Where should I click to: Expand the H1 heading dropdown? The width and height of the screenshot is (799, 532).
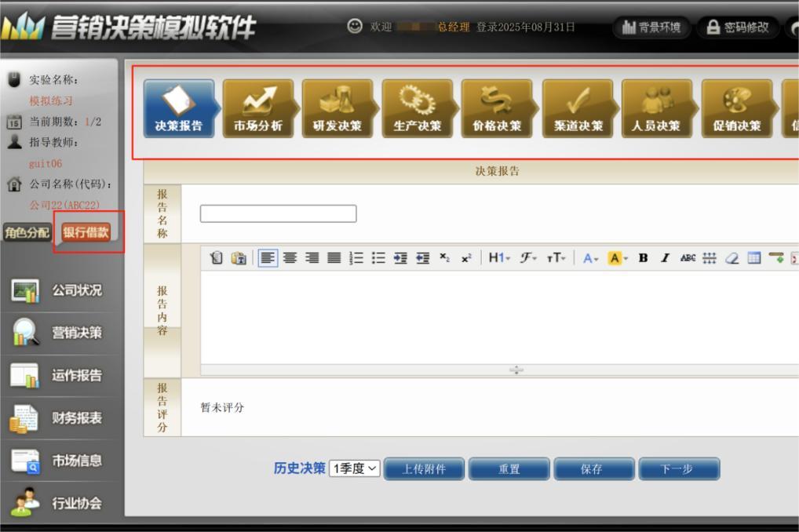pyautogui.click(x=499, y=258)
